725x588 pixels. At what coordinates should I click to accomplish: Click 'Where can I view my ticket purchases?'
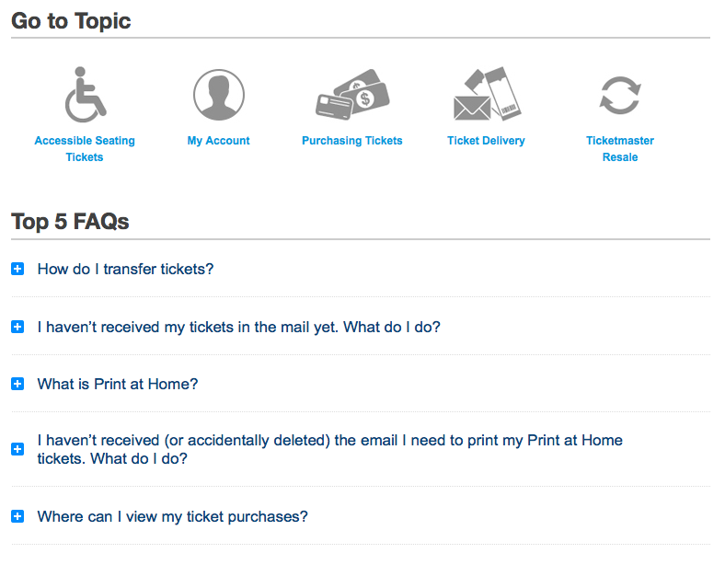[172, 517]
